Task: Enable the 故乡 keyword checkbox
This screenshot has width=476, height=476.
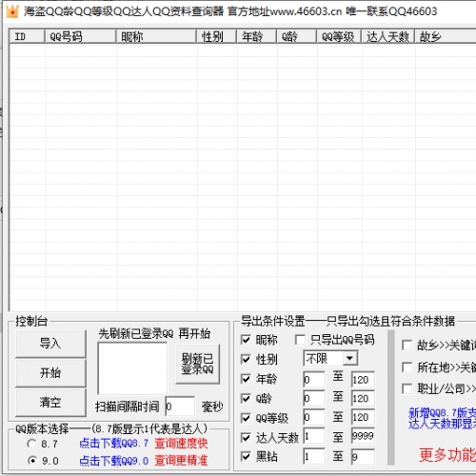Action: tap(407, 346)
